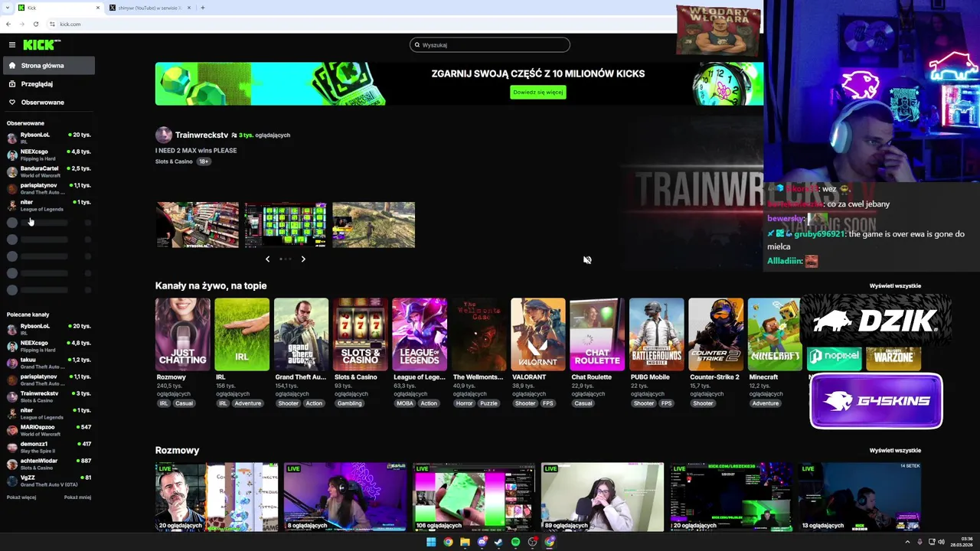
Task: Focus the Wyszukaj search field
Action: tap(490, 45)
